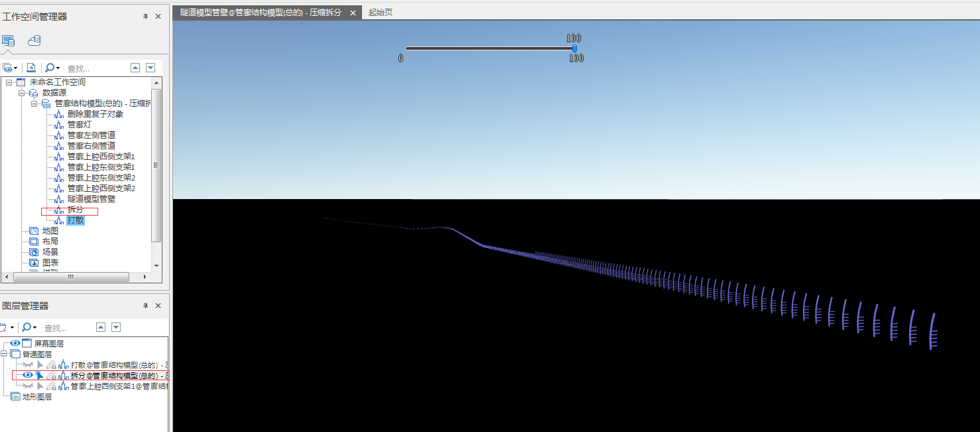Close the 隧道模型管壁 scene tab
This screenshot has width=980, height=432.
[353, 13]
